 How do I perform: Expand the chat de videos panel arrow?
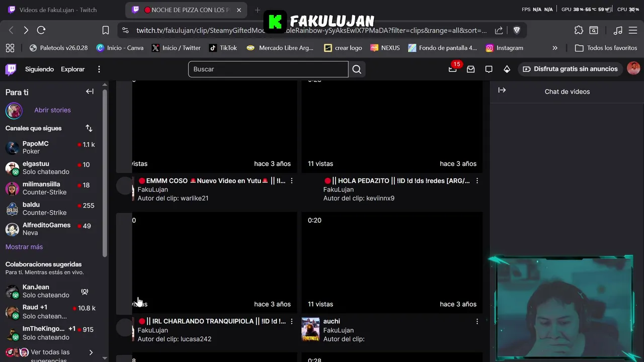pos(502,90)
